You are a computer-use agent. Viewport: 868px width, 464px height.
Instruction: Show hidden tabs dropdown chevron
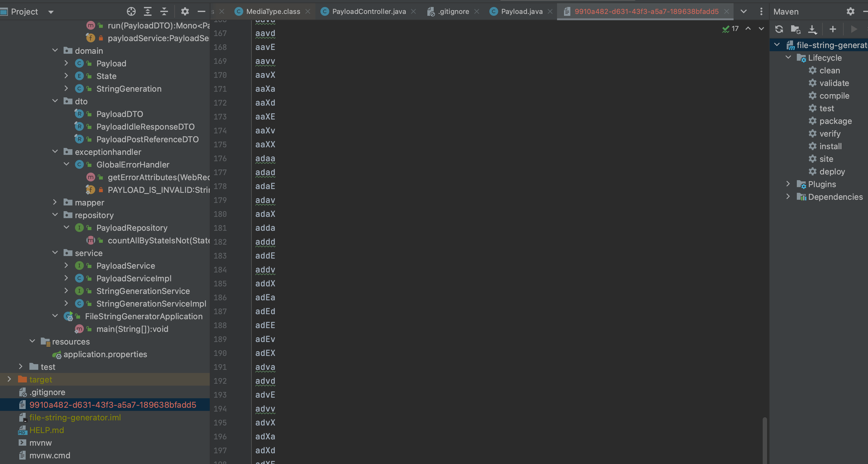[743, 11]
